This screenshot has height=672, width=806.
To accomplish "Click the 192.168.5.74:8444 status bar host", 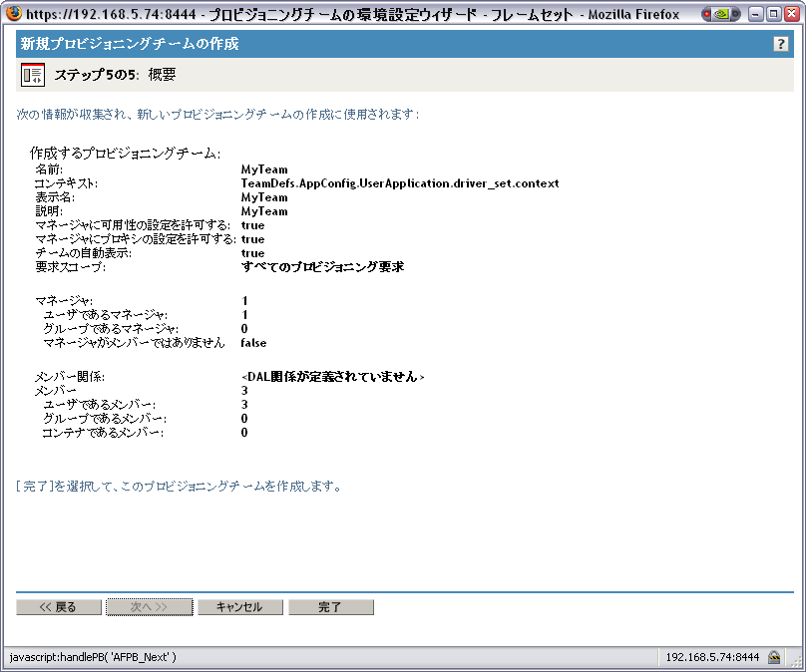I will coord(712,657).
